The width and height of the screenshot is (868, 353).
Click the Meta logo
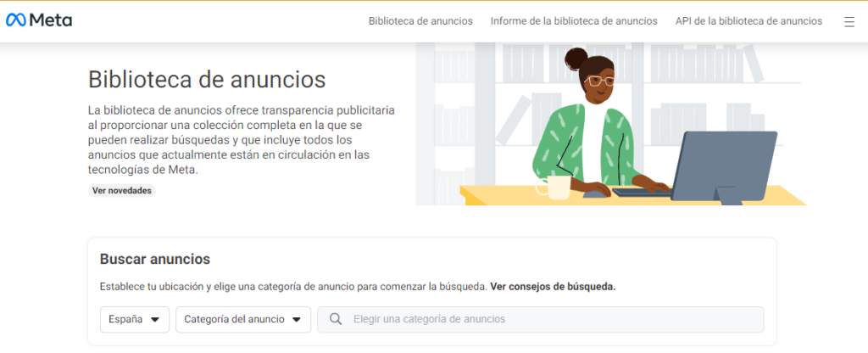pyautogui.click(x=39, y=20)
